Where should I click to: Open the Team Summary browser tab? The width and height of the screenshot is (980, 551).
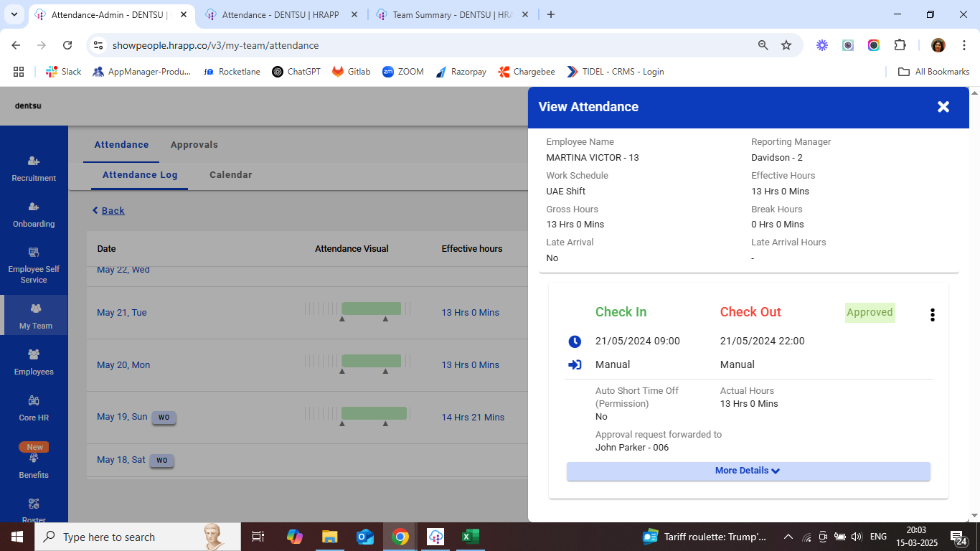point(452,14)
